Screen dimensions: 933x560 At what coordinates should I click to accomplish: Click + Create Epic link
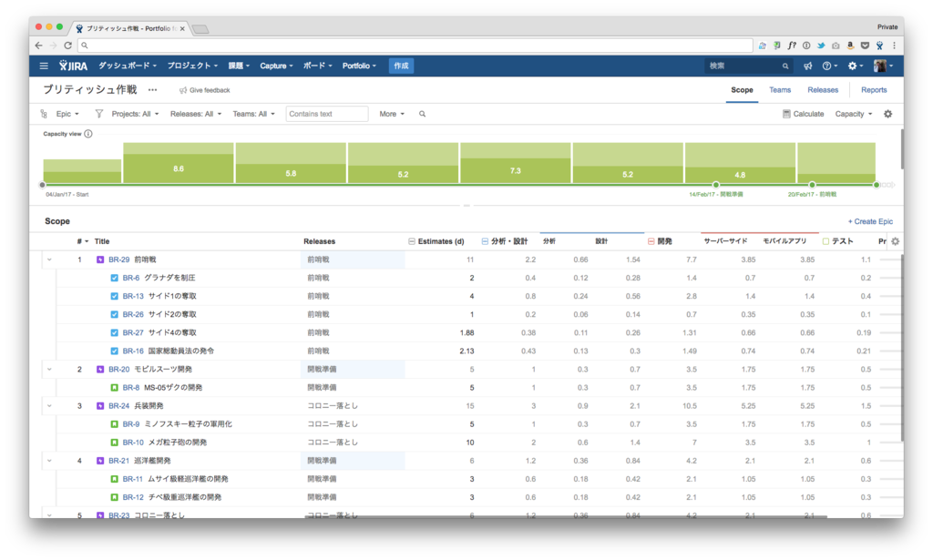click(x=870, y=221)
